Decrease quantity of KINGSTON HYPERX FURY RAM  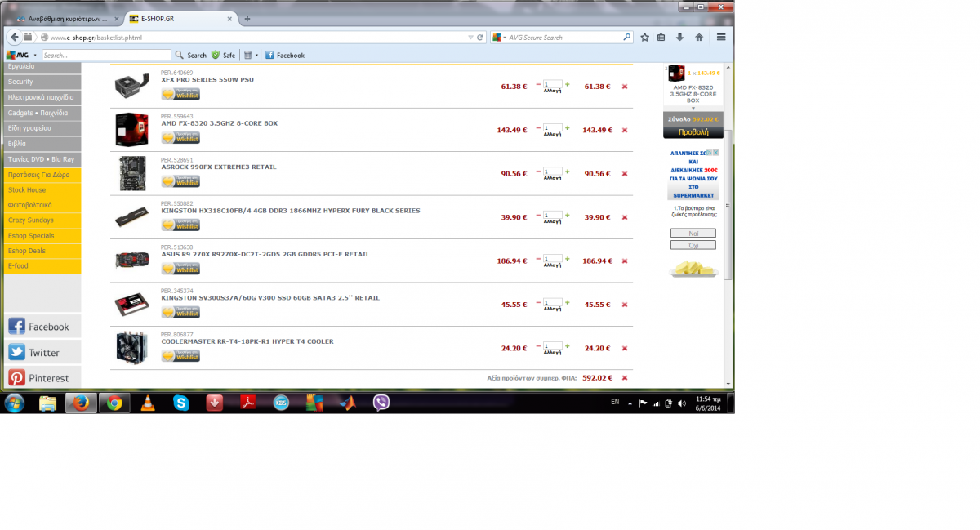click(538, 215)
